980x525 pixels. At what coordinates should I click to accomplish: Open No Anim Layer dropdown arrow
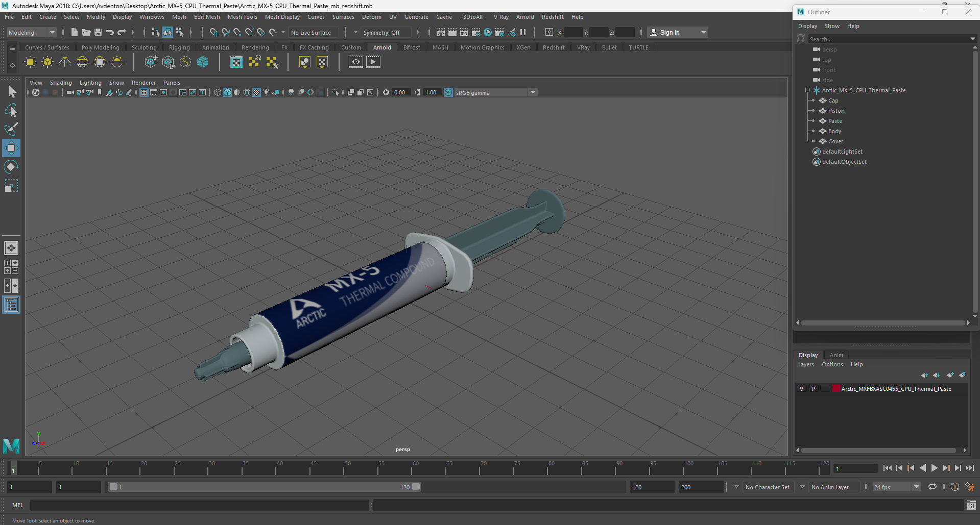(x=802, y=487)
